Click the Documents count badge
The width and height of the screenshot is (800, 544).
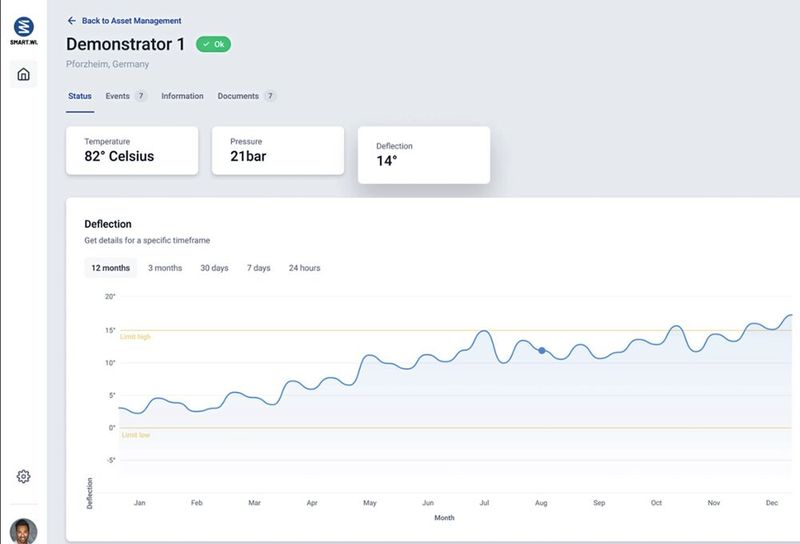pyautogui.click(x=270, y=96)
